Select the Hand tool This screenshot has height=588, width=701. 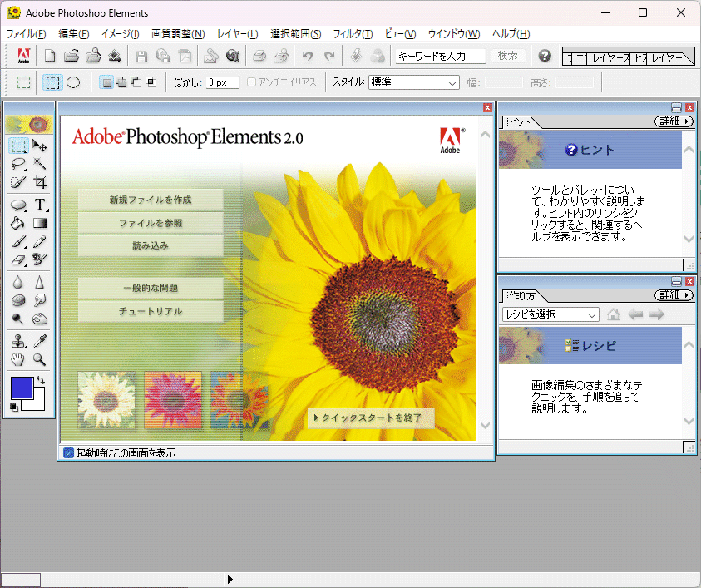click(x=18, y=359)
